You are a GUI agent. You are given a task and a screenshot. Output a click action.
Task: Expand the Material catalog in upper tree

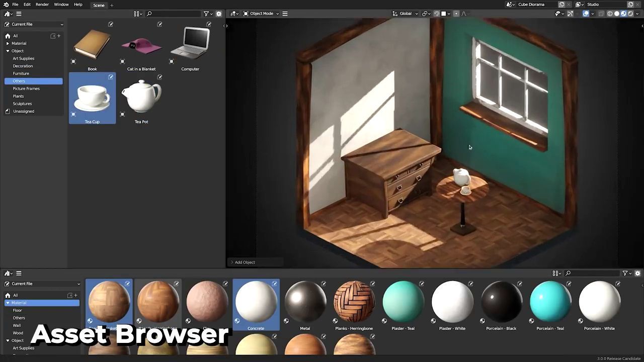8,43
